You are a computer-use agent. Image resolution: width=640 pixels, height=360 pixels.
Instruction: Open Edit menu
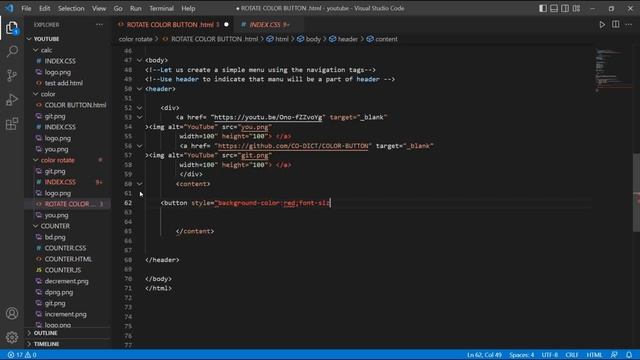pos(44,8)
